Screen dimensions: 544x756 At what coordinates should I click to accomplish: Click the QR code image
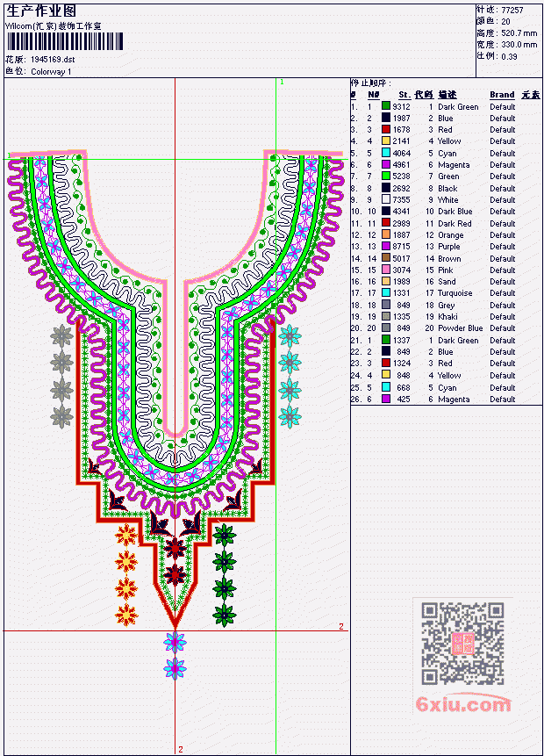click(x=462, y=644)
